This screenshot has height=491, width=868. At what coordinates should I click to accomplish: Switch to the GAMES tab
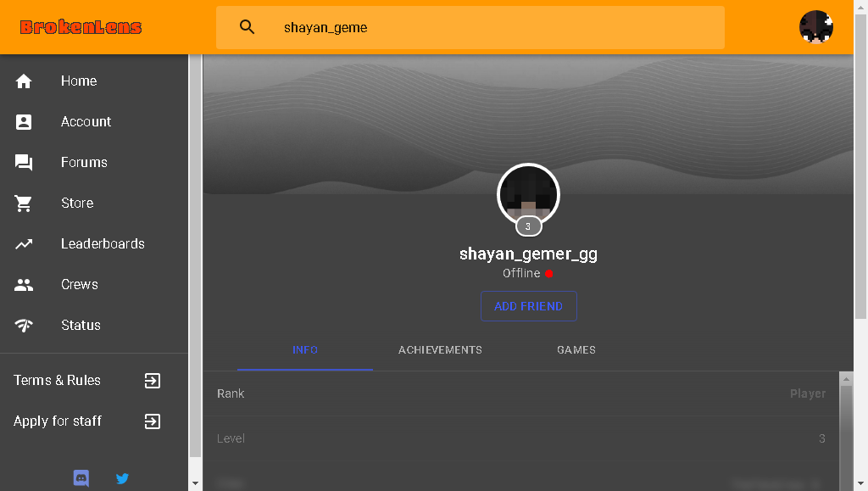click(x=576, y=350)
